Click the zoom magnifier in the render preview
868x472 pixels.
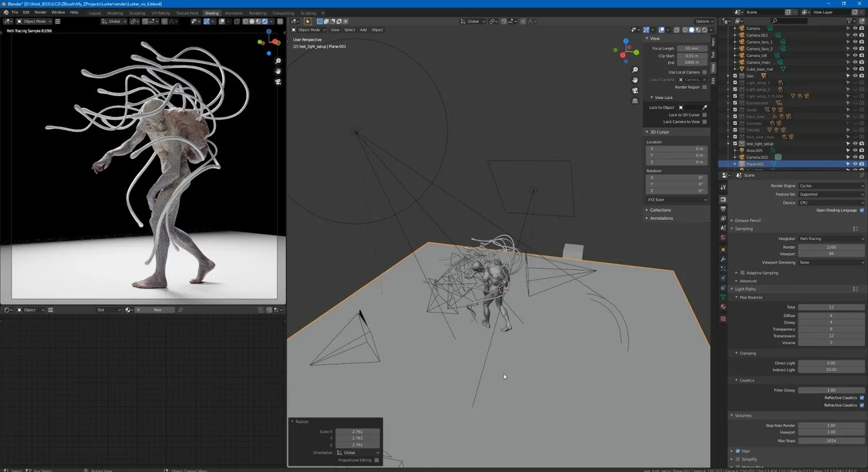point(278,61)
